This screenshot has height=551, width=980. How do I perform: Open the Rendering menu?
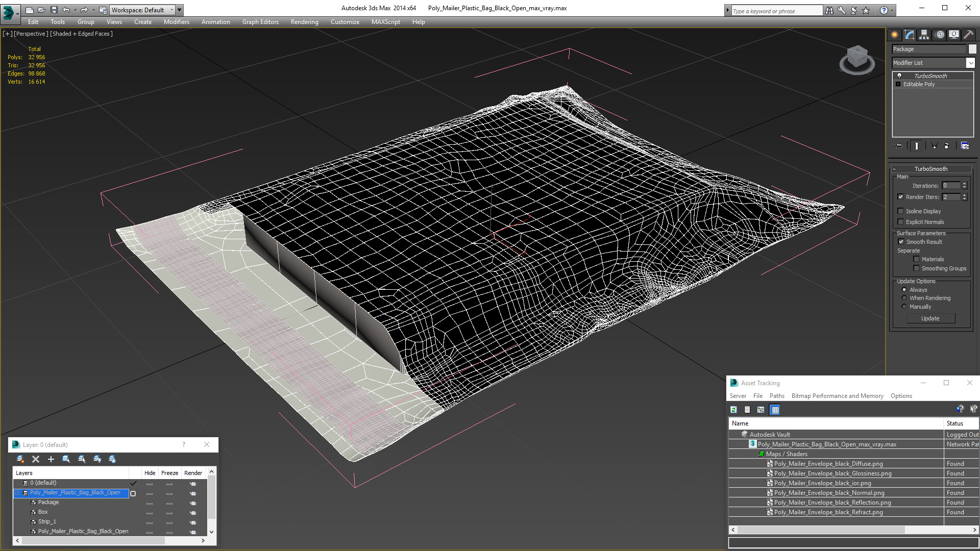[x=304, y=22]
